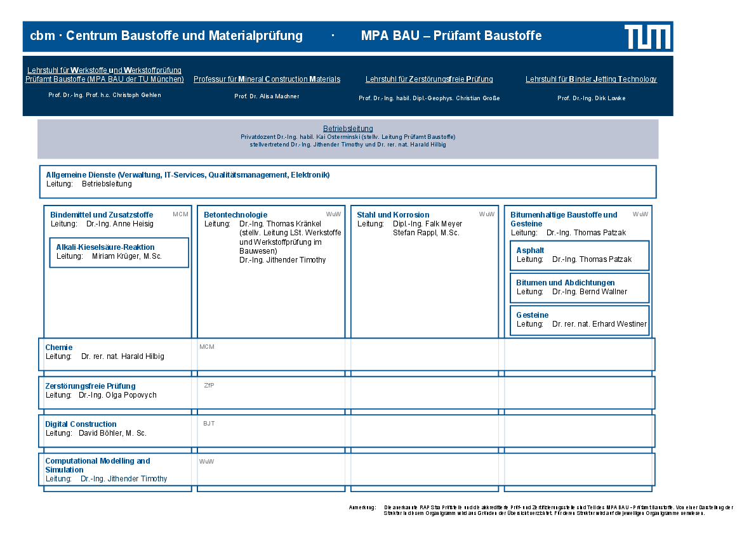Screen dimensions: 756x534
Task: Open Professur für Mineral Construction Materials link
Action: [267, 79]
